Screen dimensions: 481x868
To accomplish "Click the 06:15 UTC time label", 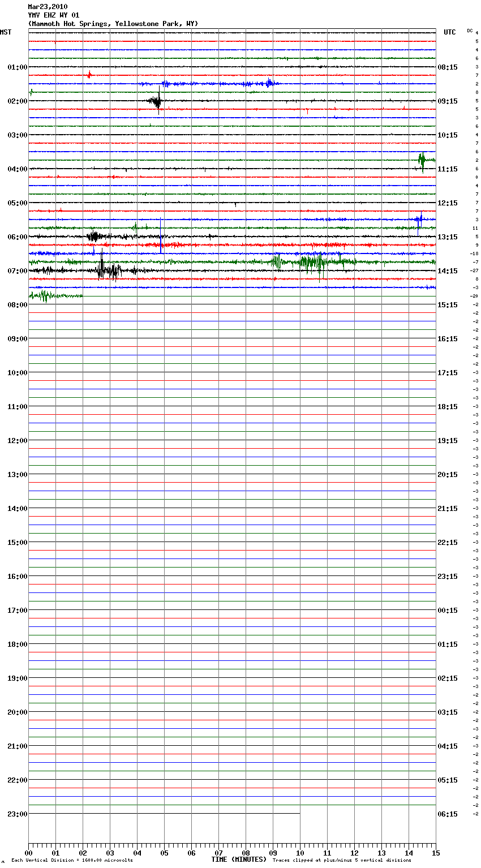I will (x=448, y=814).
